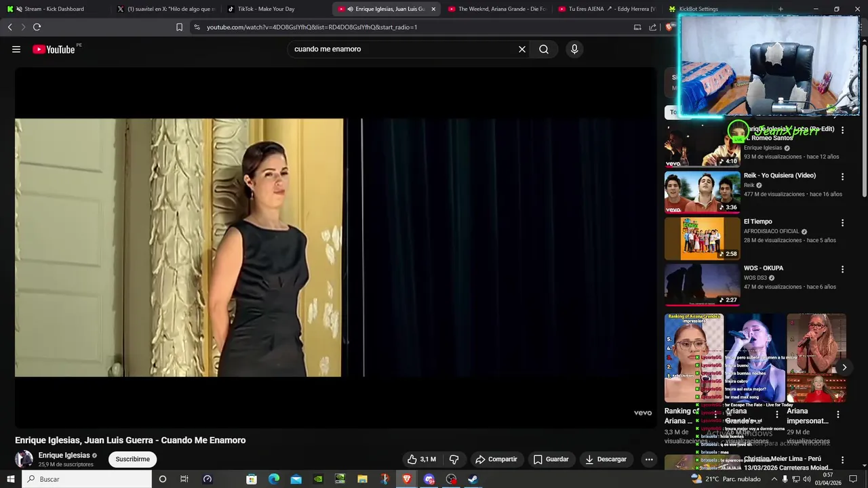Click the browser address bar URL
Viewport: 868px width, 488px height.
coord(312,27)
